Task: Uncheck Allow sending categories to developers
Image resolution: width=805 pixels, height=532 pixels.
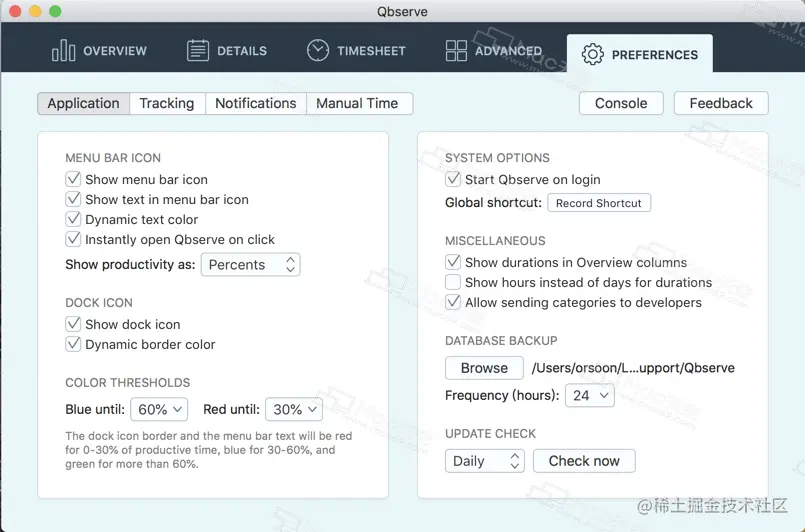Action: (x=453, y=302)
